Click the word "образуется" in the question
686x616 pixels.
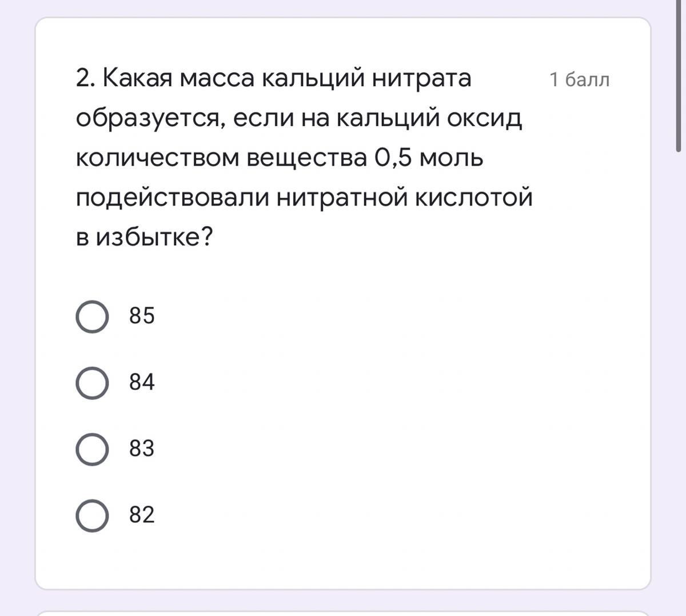click(148, 118)
